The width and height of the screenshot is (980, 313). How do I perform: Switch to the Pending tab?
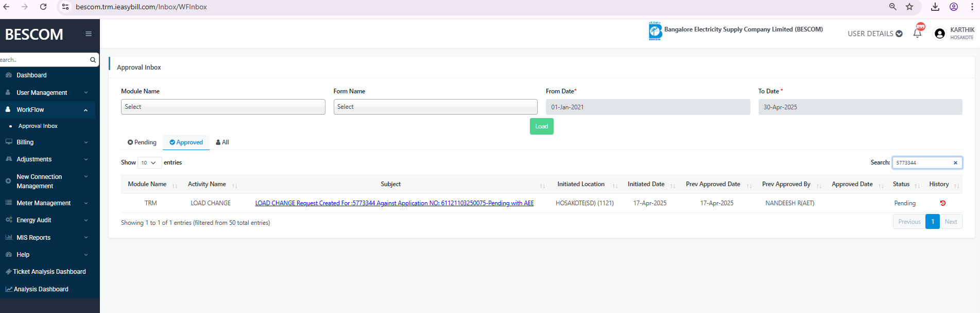142,142
